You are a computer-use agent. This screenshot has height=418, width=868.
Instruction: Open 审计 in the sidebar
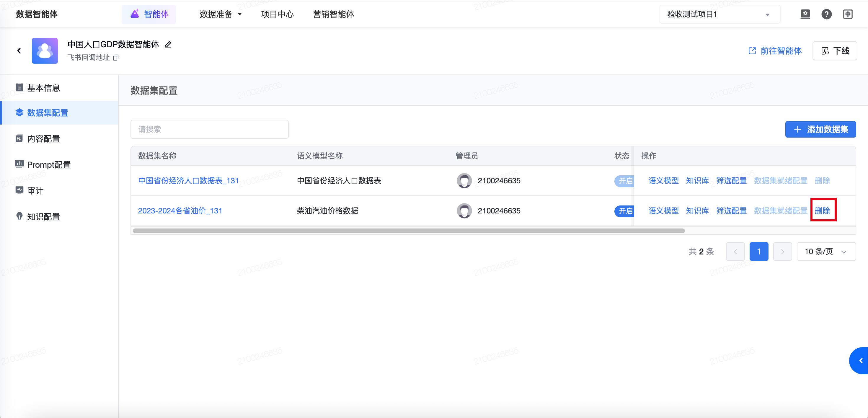tap(59, 191)
